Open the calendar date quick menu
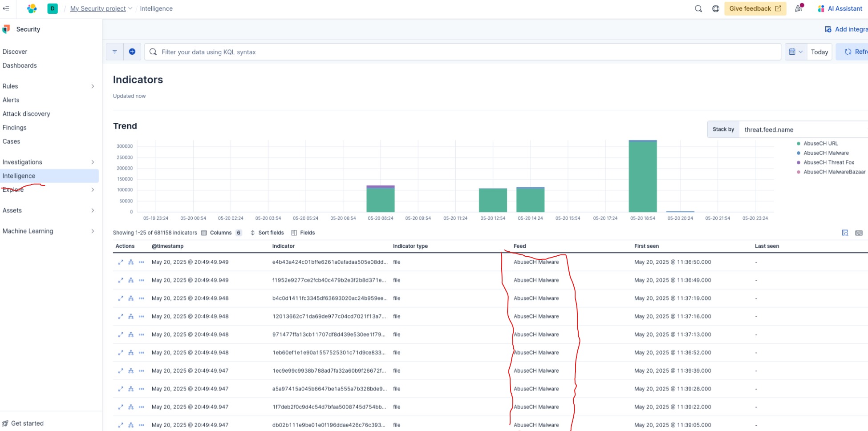The width and height of the screenshot is (868, 431). tap(796, 52)
